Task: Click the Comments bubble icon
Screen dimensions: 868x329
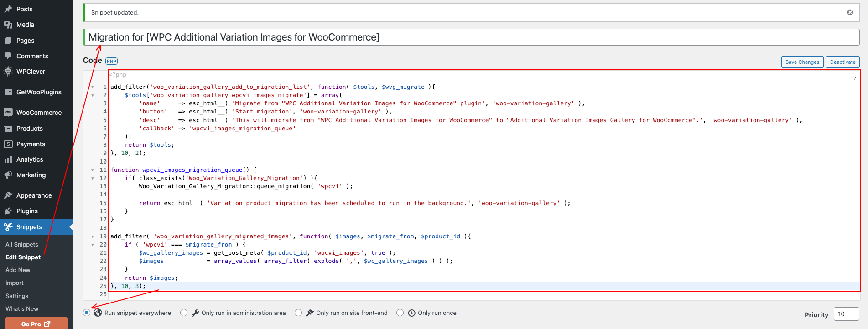Action: 8,56
